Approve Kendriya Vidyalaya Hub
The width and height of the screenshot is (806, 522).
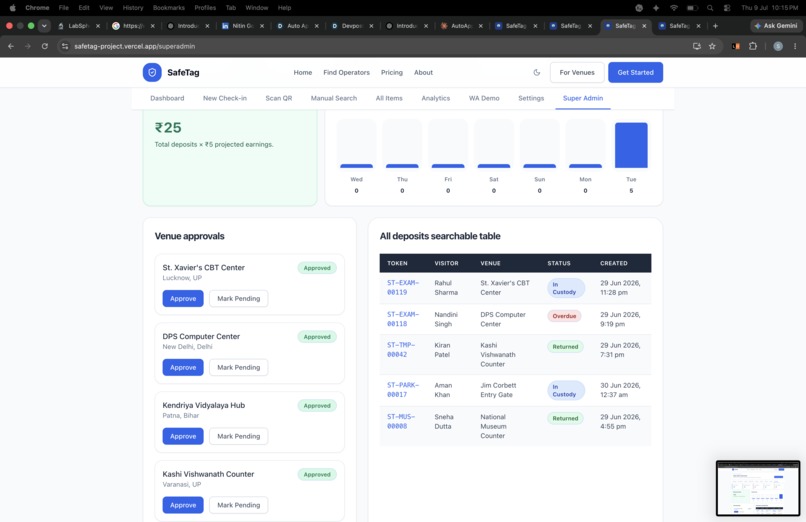point(183,436)
